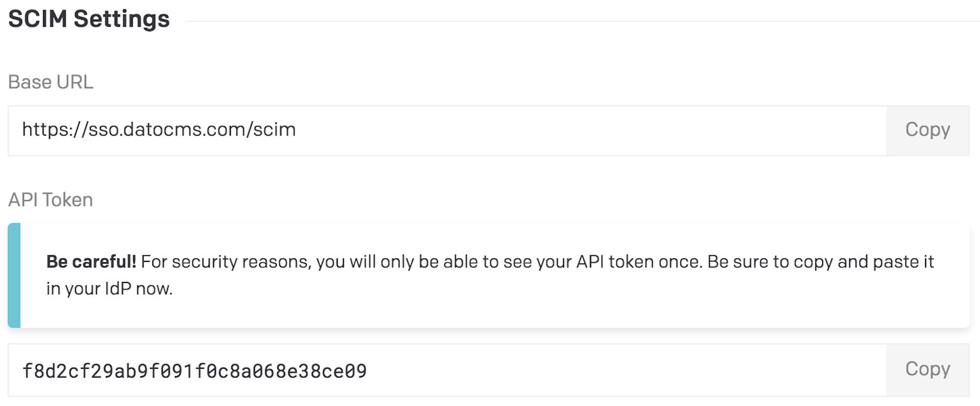
Task: Click inside the API token field
Action: click(x=447, y=370)
